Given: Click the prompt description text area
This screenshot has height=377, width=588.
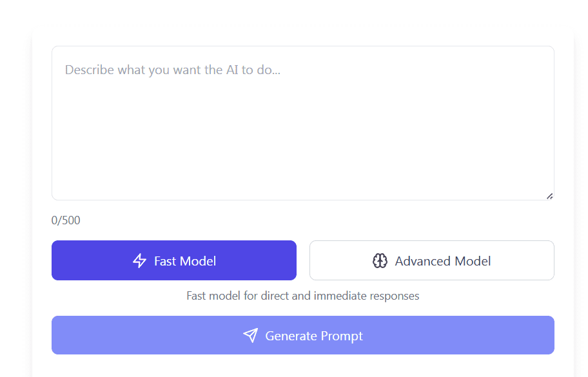Looking at the screenshot, I should click(302, 122).
